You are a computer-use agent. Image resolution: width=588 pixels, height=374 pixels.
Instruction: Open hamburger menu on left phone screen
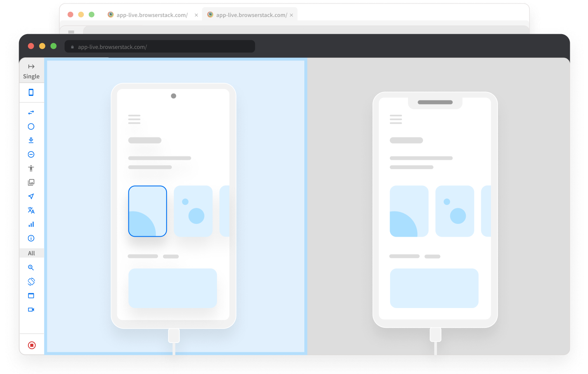pyautogui.click(x=134, y=119)
